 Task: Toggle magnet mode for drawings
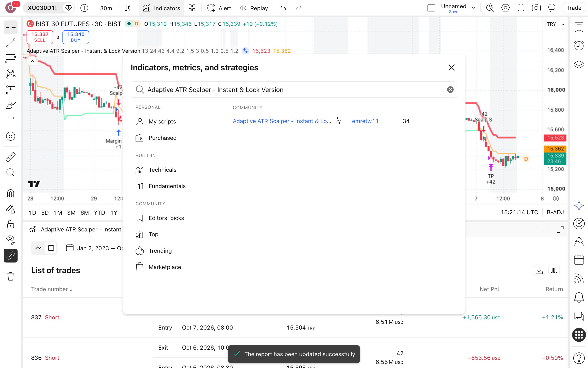(10, 193)
